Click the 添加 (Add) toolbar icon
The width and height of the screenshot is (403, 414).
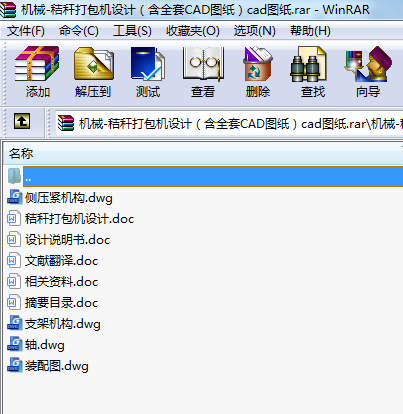[38, 72]
